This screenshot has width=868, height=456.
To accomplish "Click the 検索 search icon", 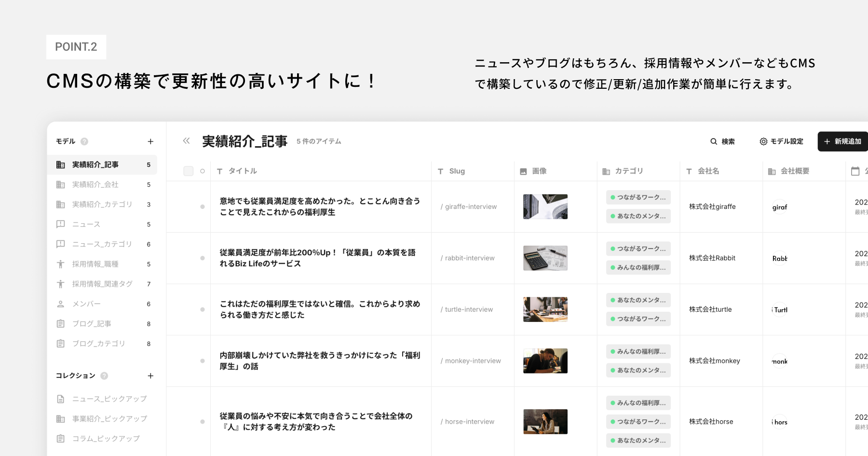I will tap(714, 141).
